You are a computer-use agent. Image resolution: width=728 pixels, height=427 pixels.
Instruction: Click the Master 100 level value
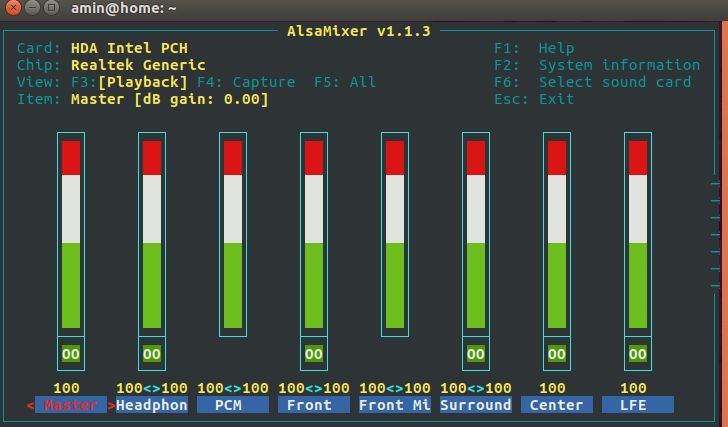point(66,388)
